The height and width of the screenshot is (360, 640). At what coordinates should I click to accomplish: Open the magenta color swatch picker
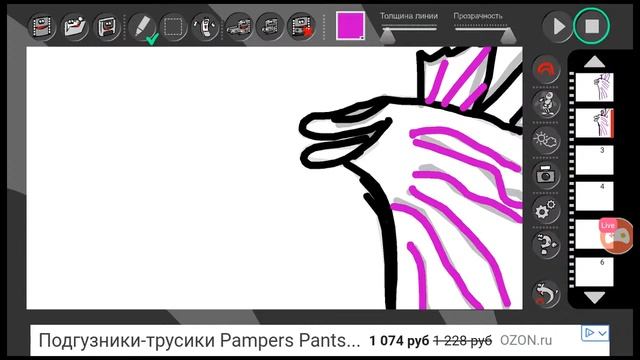coord(350,26)
